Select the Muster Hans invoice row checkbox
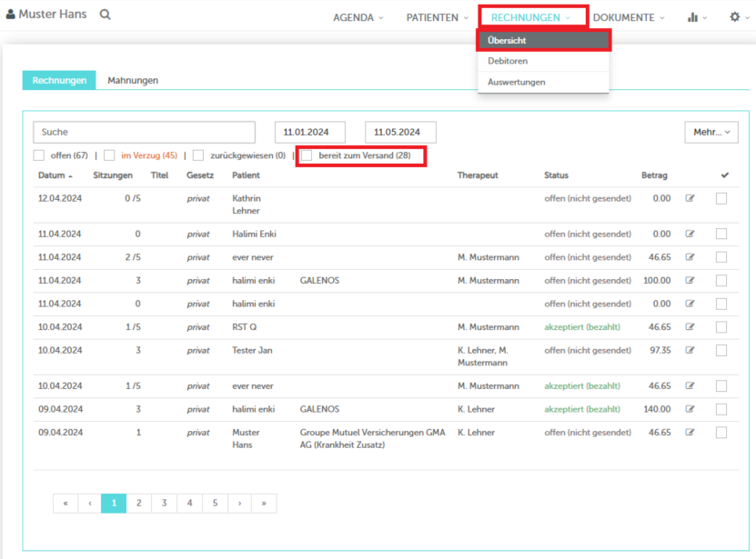 (x=721, y=433)
